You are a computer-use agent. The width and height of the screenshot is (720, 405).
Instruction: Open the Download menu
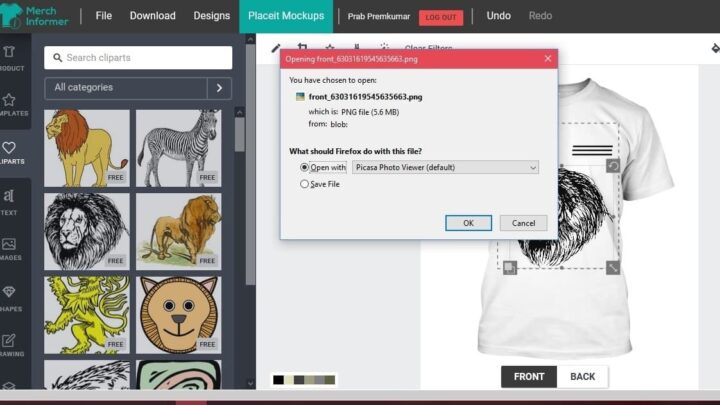click(x=152, y=16)
